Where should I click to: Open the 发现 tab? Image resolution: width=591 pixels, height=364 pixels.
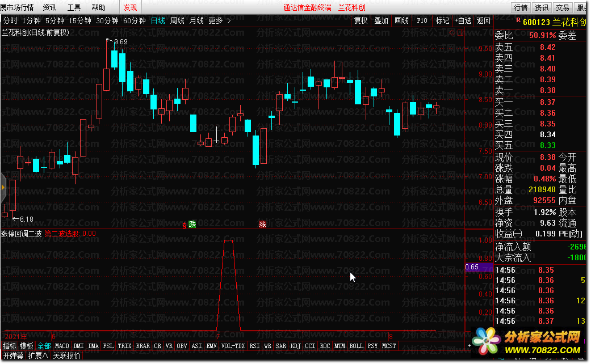click(131, 7)
